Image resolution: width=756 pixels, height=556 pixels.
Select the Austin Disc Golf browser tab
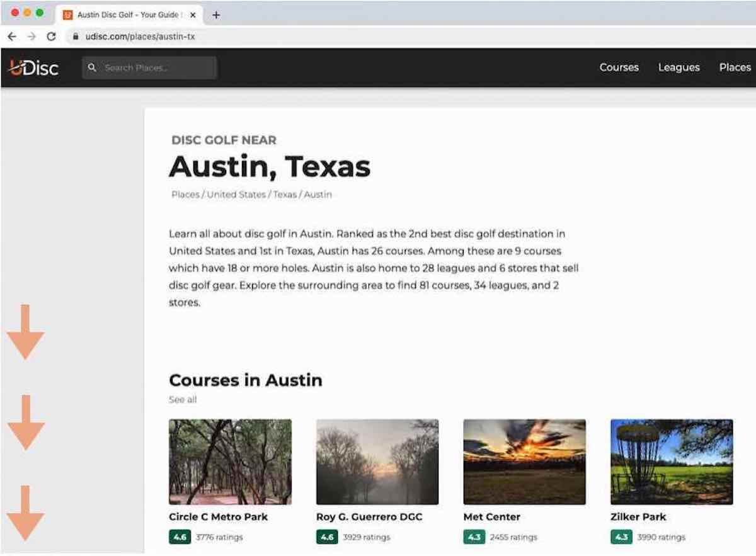130,14
